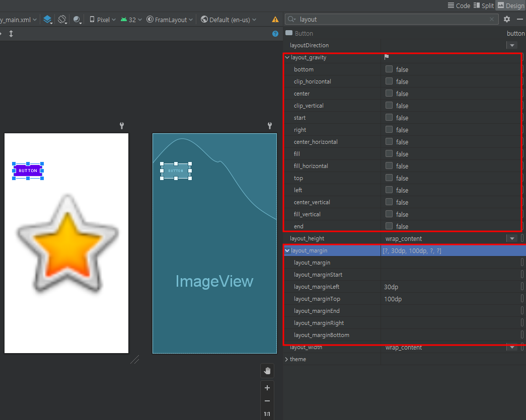The image size is (526, 420).
Task: Select the ImageView in blueprint
Action: point(214,281)
